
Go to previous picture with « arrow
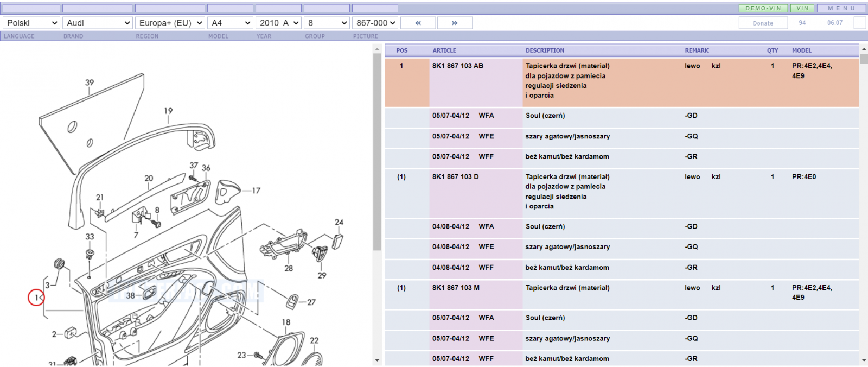pos(418,23)
